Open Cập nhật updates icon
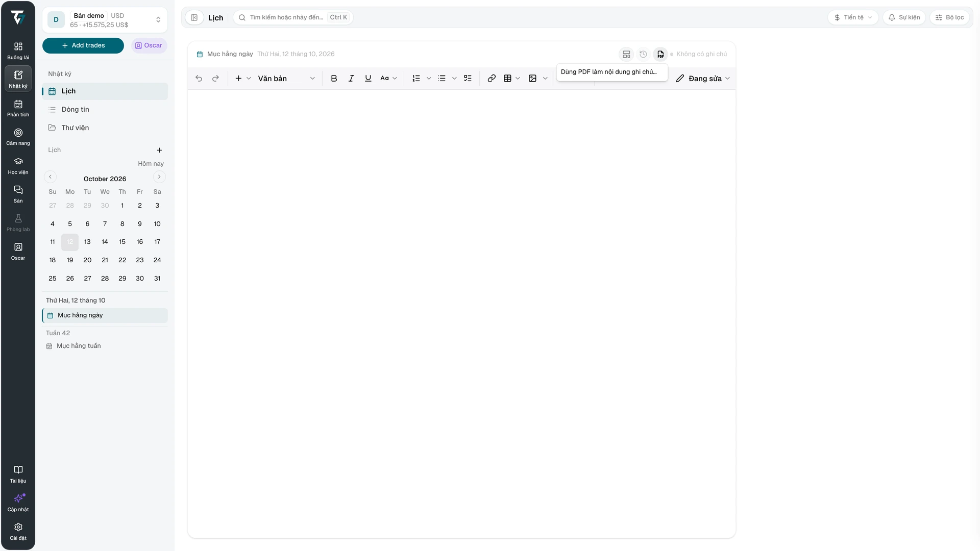Image resolution: width=980 pixels, height=551 pixels. point(18,503)
